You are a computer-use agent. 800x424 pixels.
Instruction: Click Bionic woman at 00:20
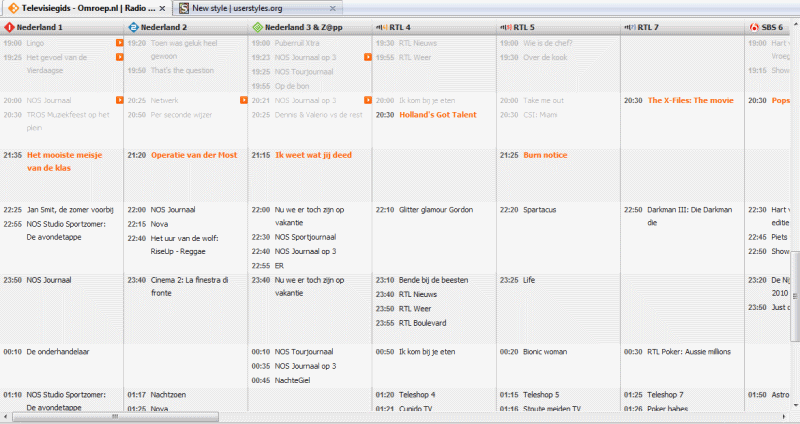tap(545, 352)
